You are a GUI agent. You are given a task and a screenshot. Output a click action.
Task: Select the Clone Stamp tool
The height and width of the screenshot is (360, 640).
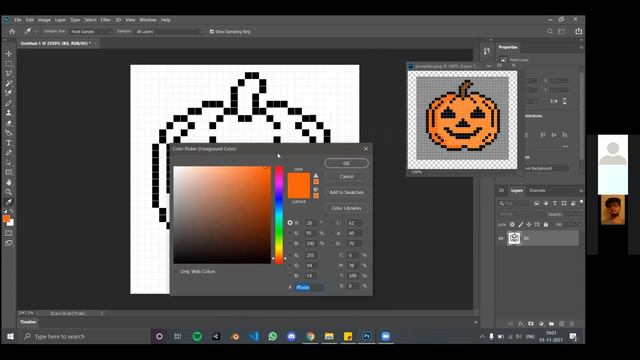(9, 113)
